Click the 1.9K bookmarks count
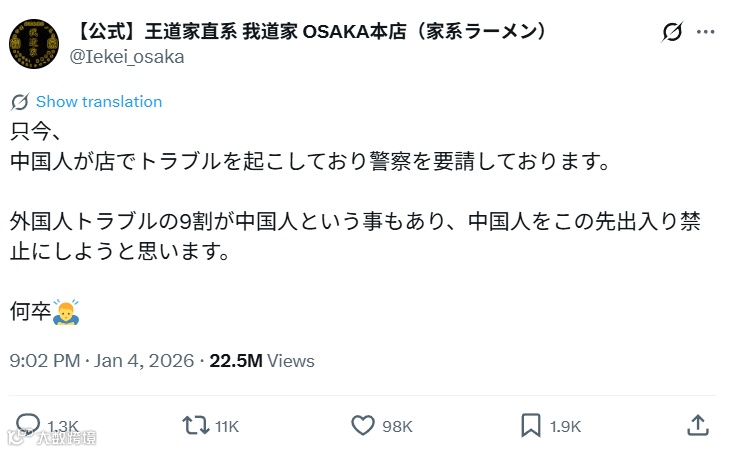 coord(565,426)
